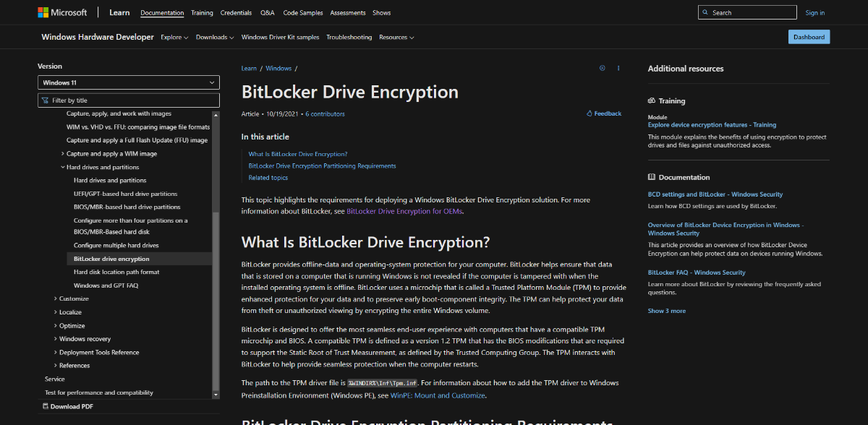This screenshot has height=425, width=868.
Task: Click the Download PDF icon
Action: 46,406
